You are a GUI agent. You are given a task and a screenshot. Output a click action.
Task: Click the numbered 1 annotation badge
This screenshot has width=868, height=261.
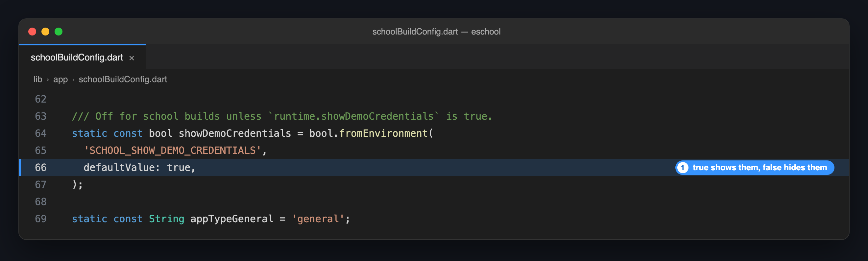683,168
